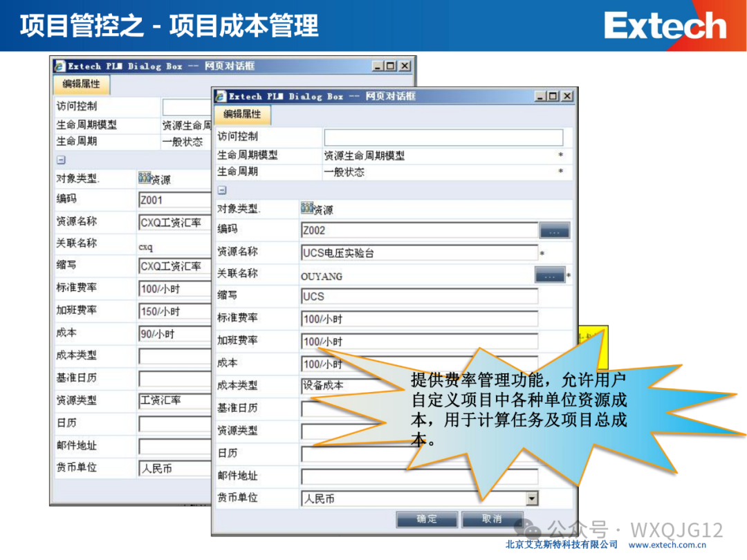
Task: Click the IE icon in front dialog title bar
Action: (220, 97)
